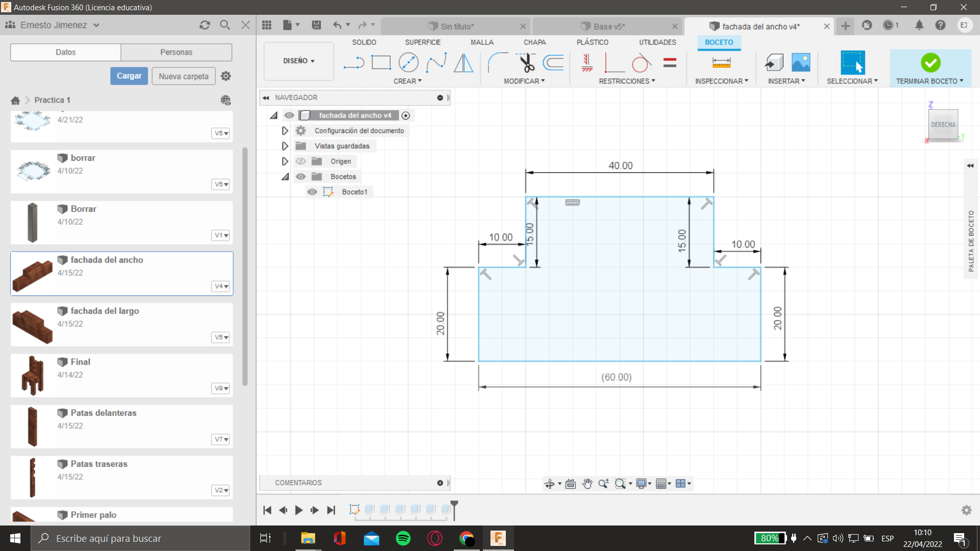This screenshot has width=980, height=551.
Task: Select the Trim scissors tool
Action: coord(526,63)
